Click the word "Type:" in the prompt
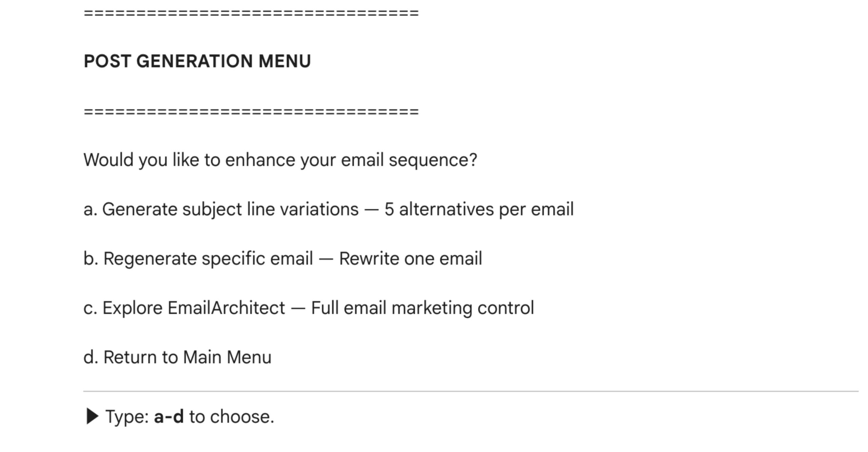The height and width of the screenshot is (452, 868). [127, 417]
